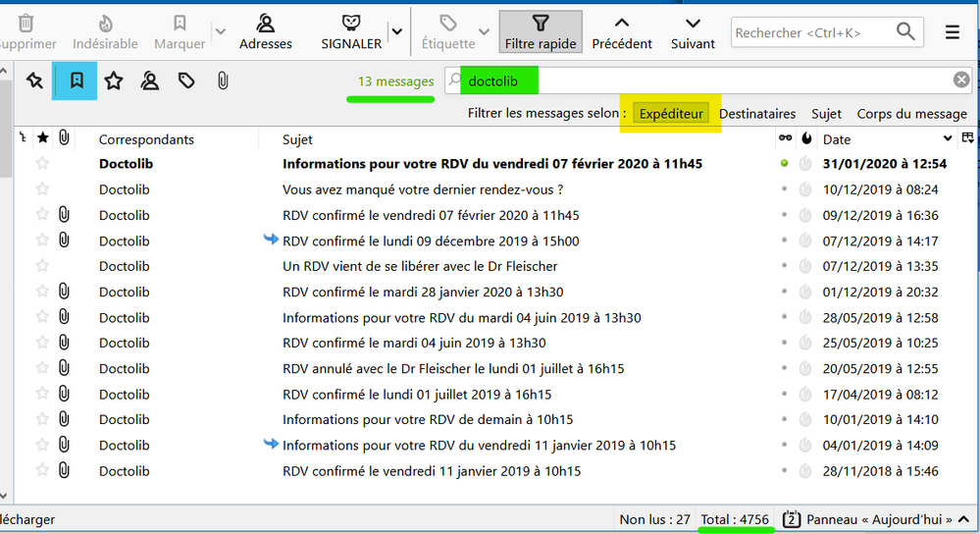Toggle the attachment filter icon
Image resolution: width=980 pixels, height=534 pixels.
(223, 80)
